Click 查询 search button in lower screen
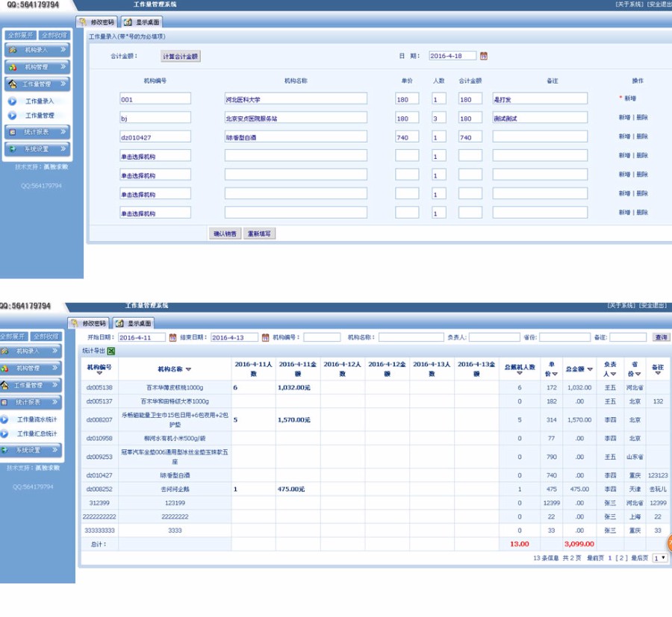The width and height of the screenshot is (672, 617). click(x=661, y=337)
